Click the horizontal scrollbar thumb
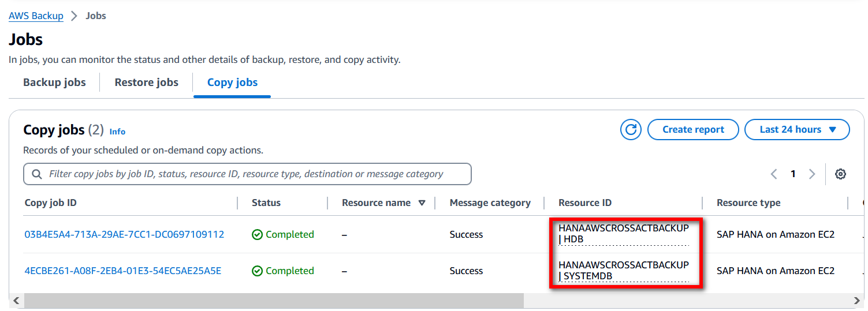The image size is (868, 311). (x=274, y=301)
